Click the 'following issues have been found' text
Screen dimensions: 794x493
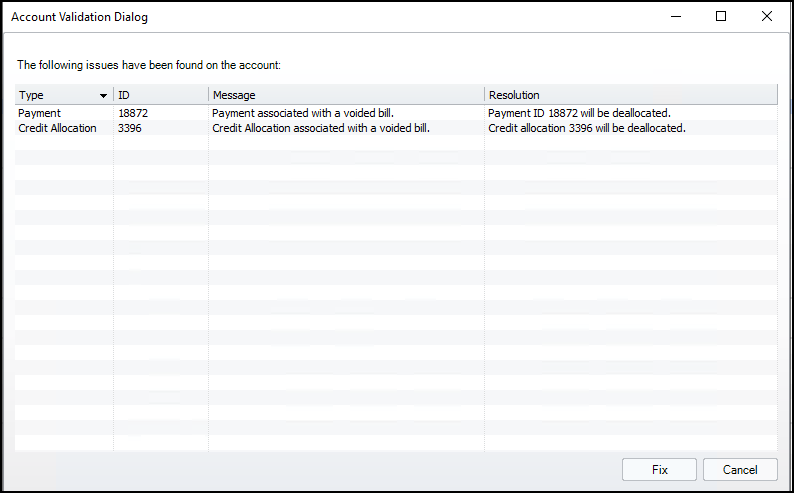tap(149, 64)
